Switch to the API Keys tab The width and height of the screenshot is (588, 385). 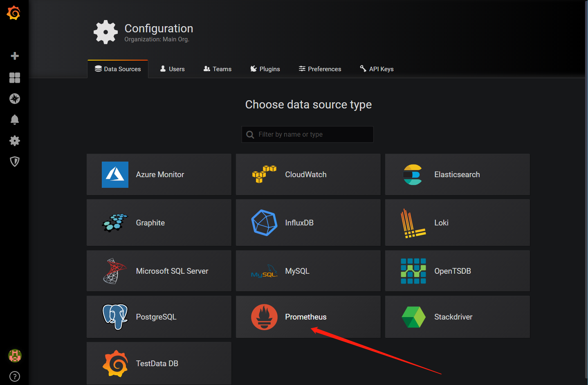click(x=377, y=69)
